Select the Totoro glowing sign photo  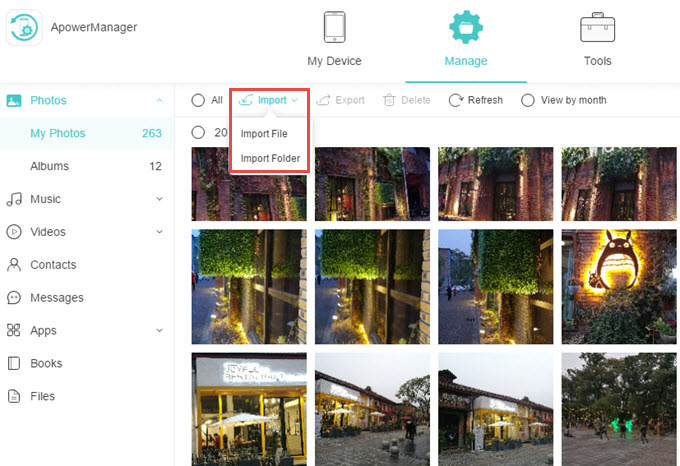619,287
